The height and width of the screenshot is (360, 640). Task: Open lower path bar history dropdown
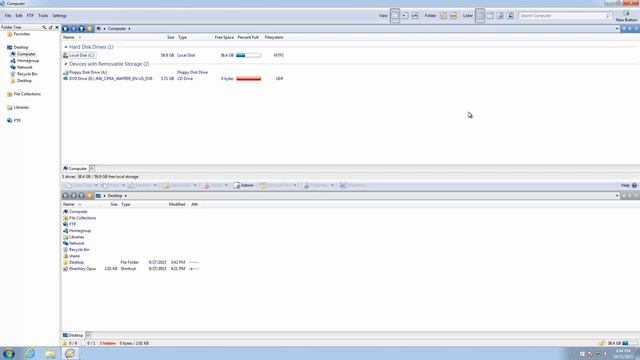[x=617, y=196]
